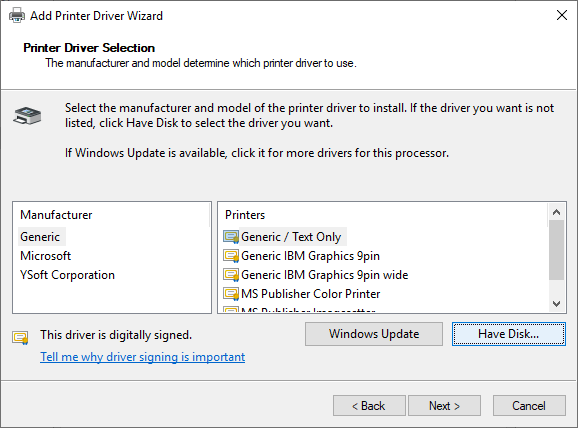
Task: Click the Generic IBM Graphics 9pin icon
Action: (231, 256)
